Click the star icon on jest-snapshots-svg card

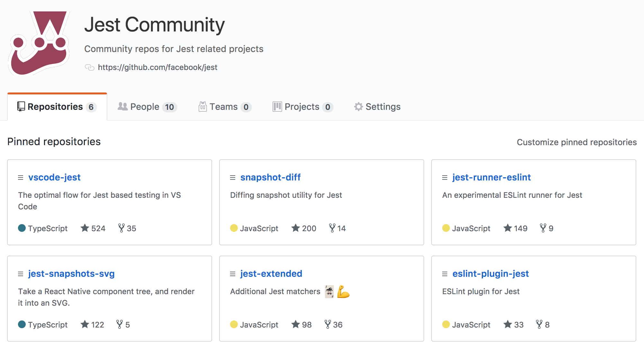tap(84, 324)
